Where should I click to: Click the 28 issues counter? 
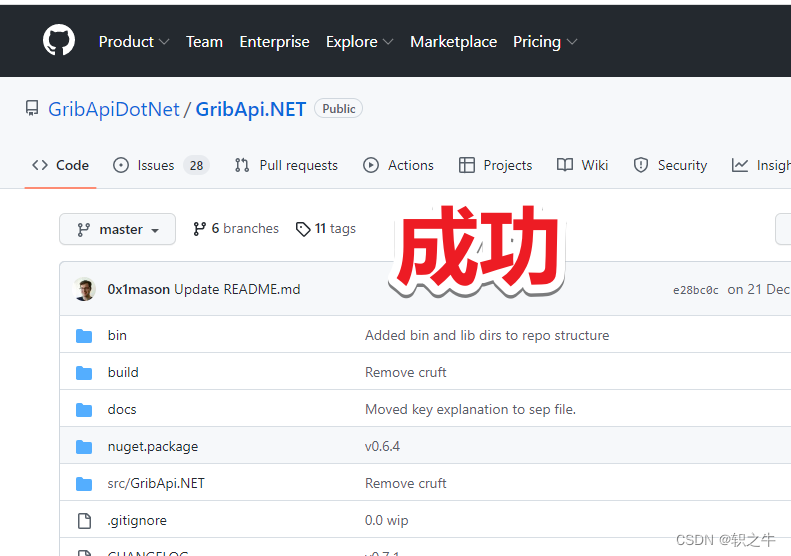coord(196,165)
